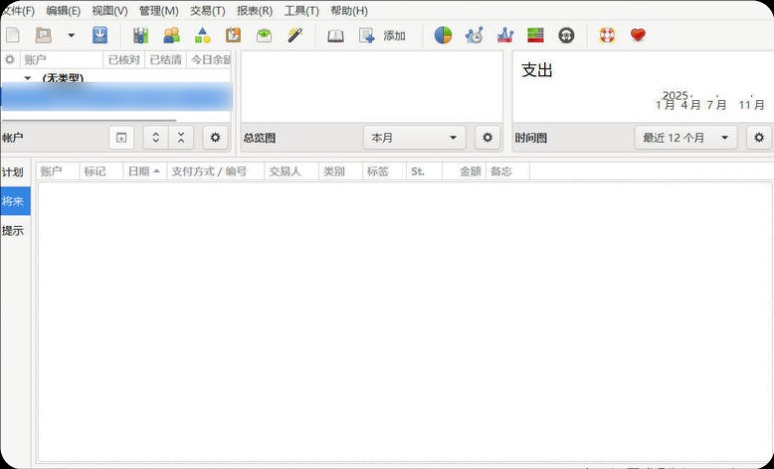Show transactions with the open book icon
The width and height of the screenshot is (774, 469).
tap(336, 36)
